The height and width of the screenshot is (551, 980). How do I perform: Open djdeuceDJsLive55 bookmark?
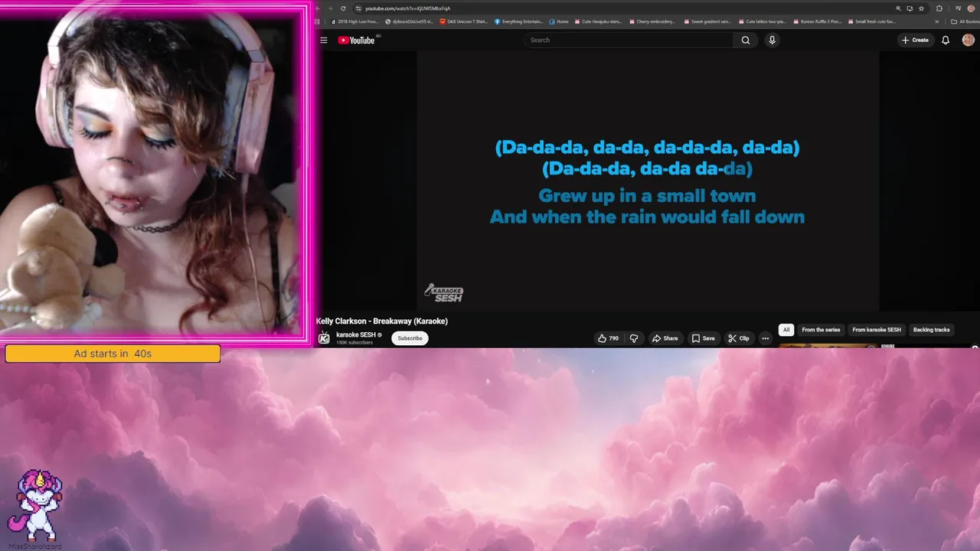410,21
